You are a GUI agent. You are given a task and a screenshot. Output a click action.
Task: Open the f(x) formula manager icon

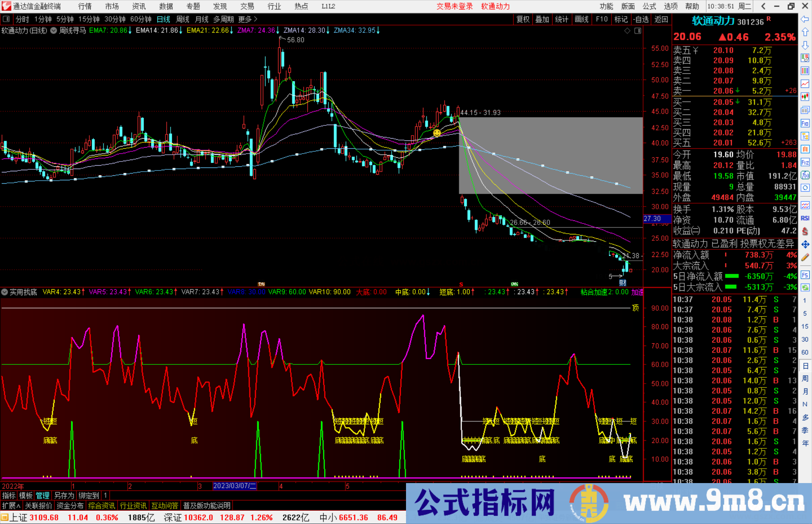click(x=805, y=175)
